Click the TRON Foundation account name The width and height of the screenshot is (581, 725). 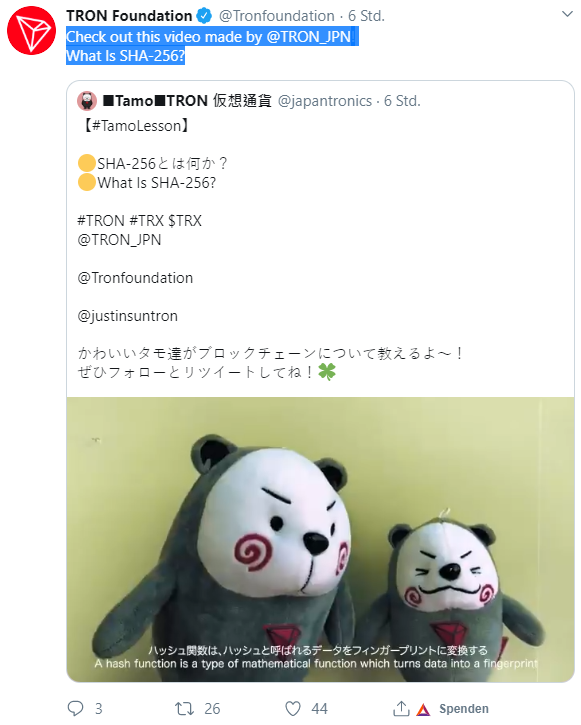129,16
